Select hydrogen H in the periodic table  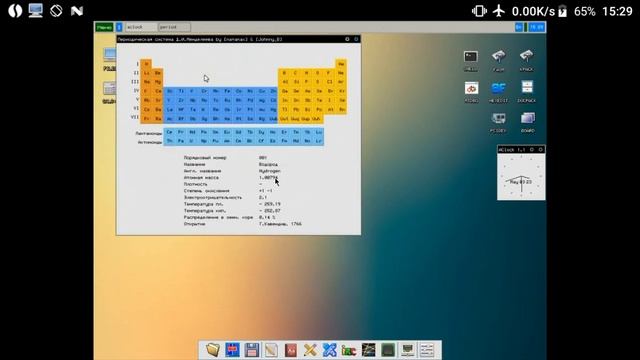coord(147,64)
